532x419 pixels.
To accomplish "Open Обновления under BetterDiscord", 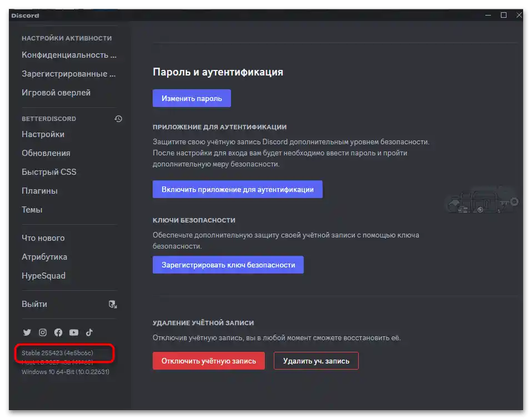I will coord(44,153).
